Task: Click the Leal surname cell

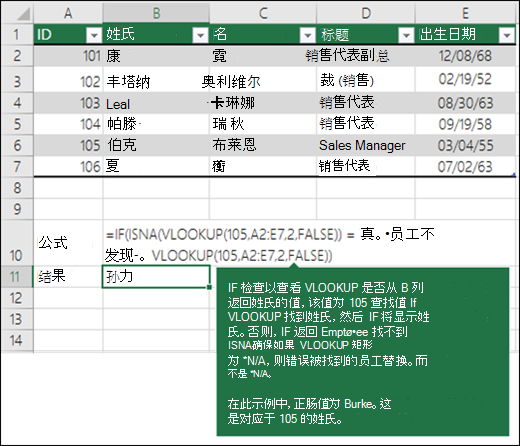Action: (x=156, y=103)
